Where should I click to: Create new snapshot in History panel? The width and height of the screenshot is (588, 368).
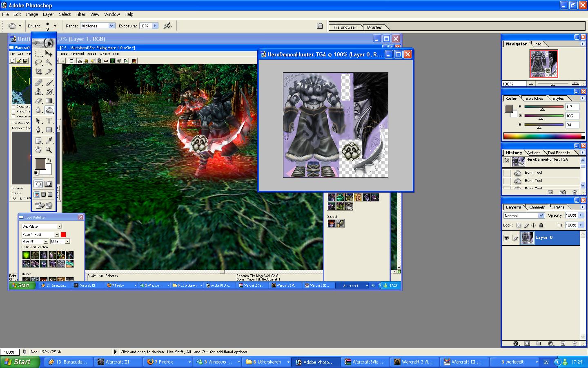[x=563, y=192]
